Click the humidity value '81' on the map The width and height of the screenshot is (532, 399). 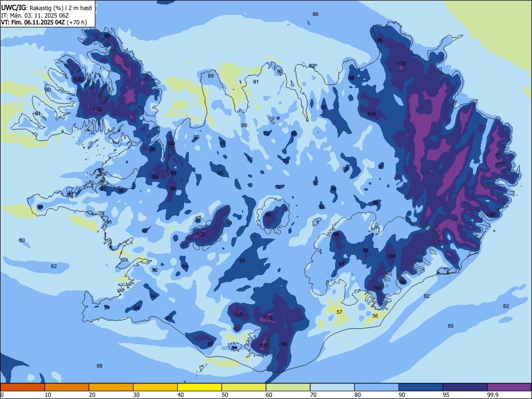256,81
